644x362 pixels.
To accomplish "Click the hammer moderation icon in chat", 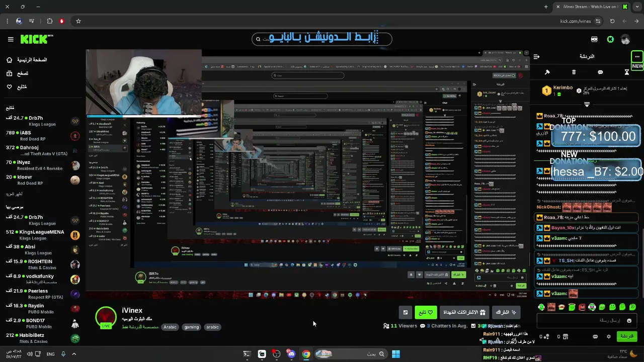I will tap(547, 72).
